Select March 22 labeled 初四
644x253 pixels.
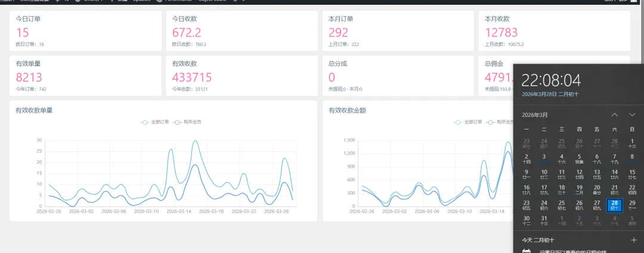point(632,190)
